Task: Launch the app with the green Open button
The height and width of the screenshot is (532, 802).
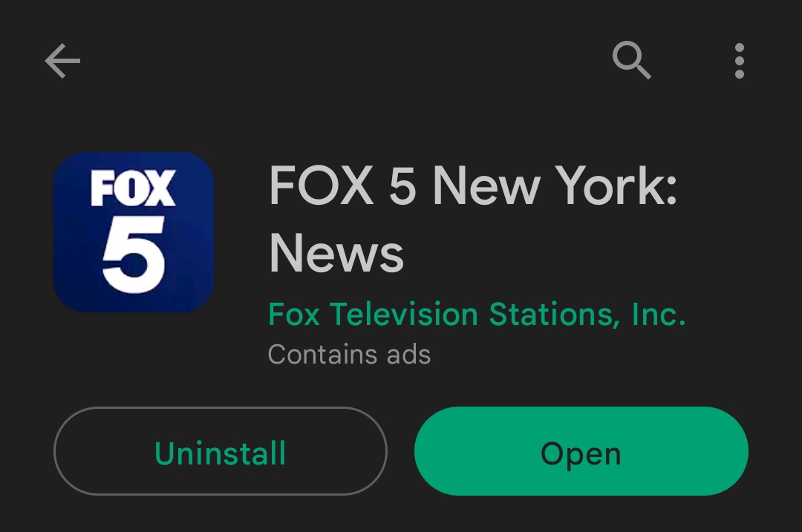Action: tap(581, 451)
